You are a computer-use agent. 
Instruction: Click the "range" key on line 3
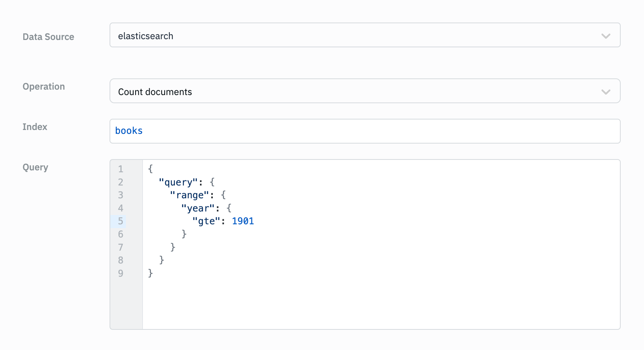(x=190, y=195)
